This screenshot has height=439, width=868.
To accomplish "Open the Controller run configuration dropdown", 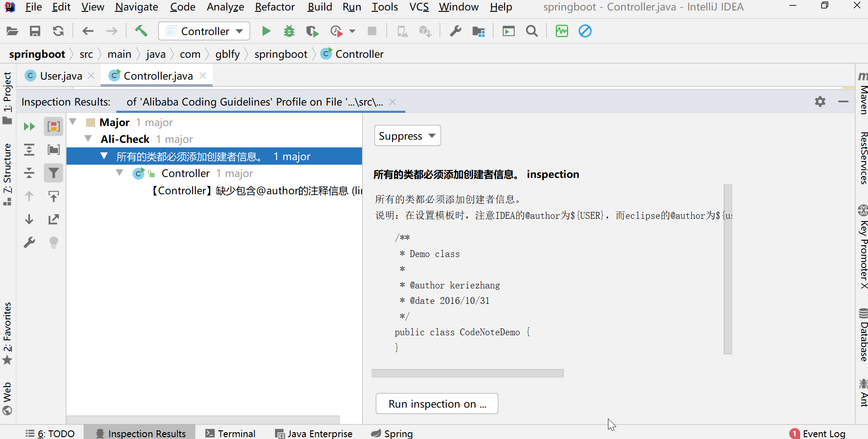I will click(204, 31).
